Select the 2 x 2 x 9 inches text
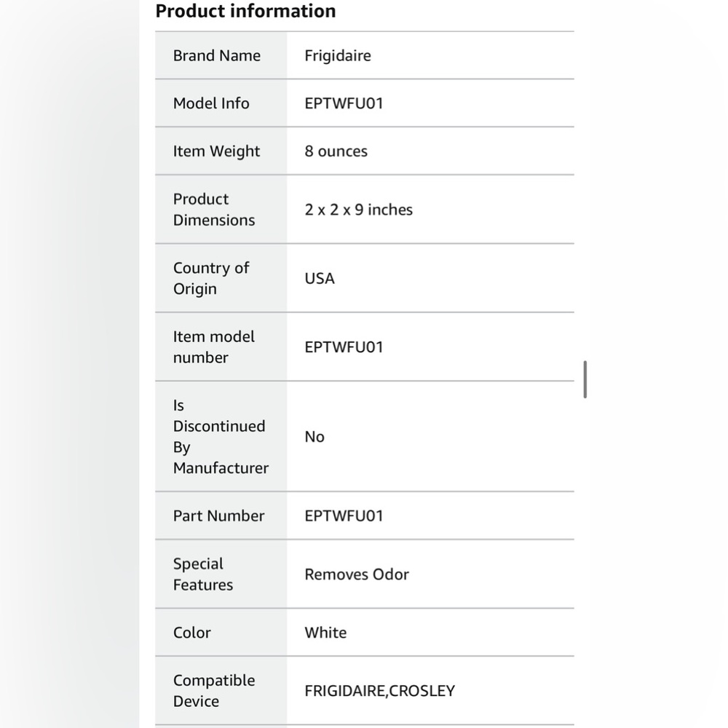Screen dimensions: 728x728 [358, 210]
